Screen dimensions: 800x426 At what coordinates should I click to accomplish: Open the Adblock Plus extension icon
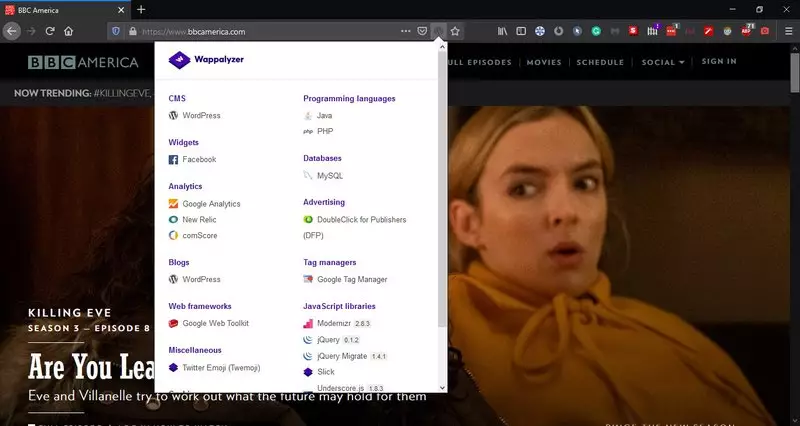pos(746,31)
